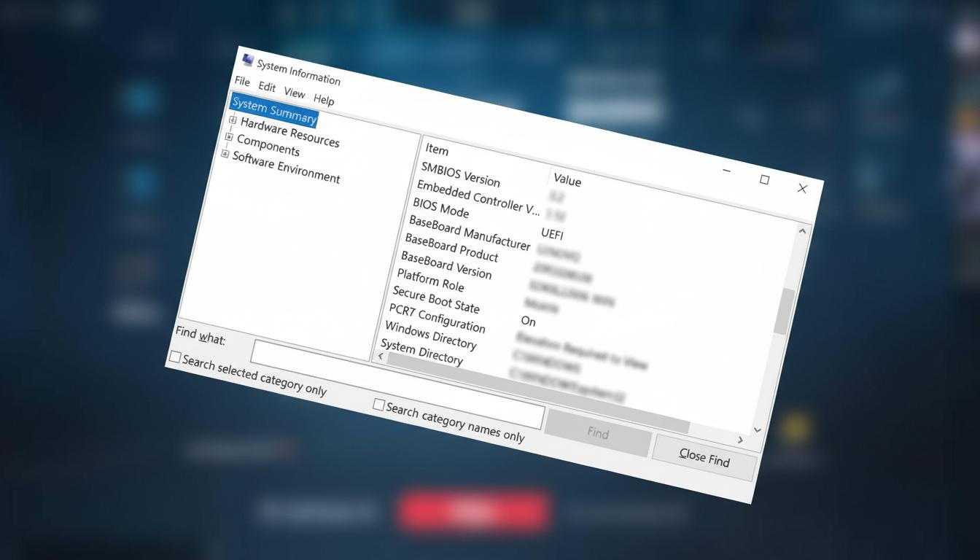Click the Find button

(x=598, y=432)
